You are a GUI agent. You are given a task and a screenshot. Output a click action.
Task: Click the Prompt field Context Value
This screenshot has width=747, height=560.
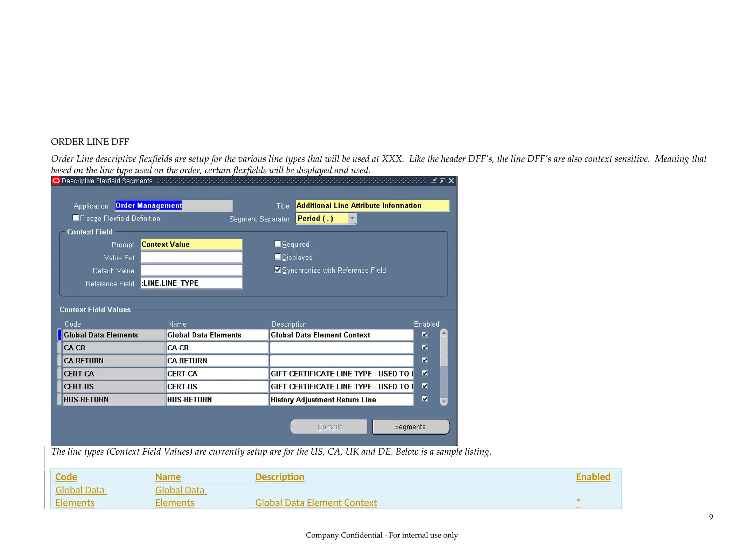click(191, 245)
